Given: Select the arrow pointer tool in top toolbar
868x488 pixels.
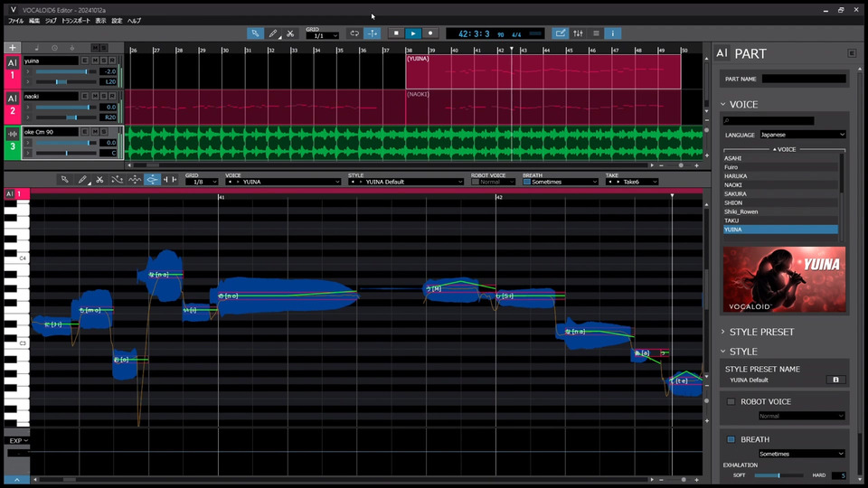Looking at the screenshot, I should (255, 33).
